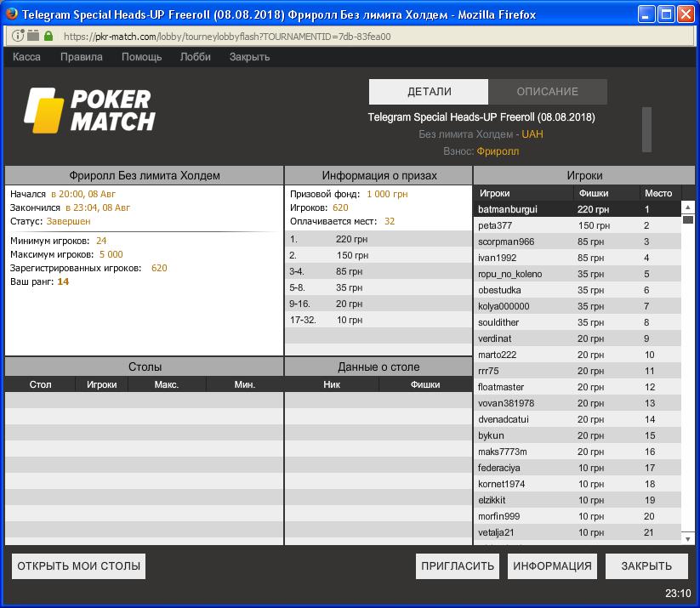This screenshot has width=700, height=608.
Task: Select player scorpman966
Action: pos(578,241)
